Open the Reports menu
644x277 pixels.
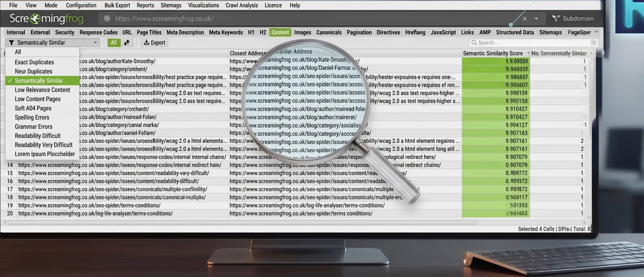pyautogui.click(x=145, y=5)
